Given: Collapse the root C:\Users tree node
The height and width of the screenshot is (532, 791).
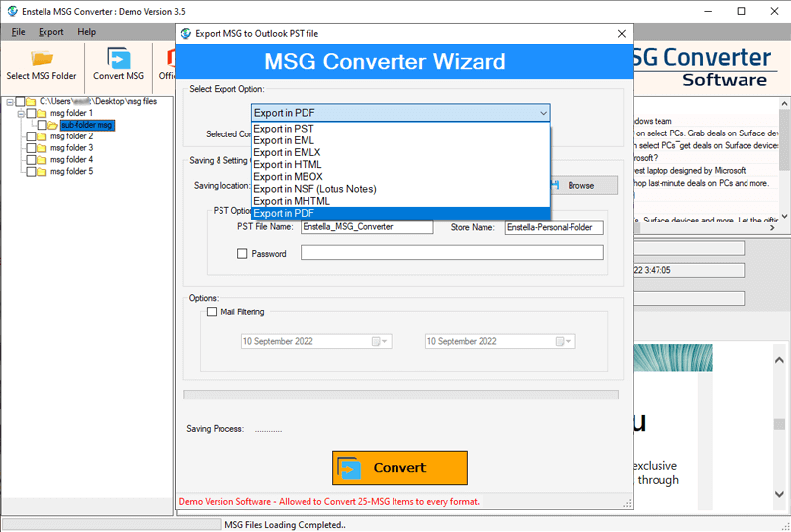Looking at the screenshot, I should pyautogui.click(x=10, y=102).
